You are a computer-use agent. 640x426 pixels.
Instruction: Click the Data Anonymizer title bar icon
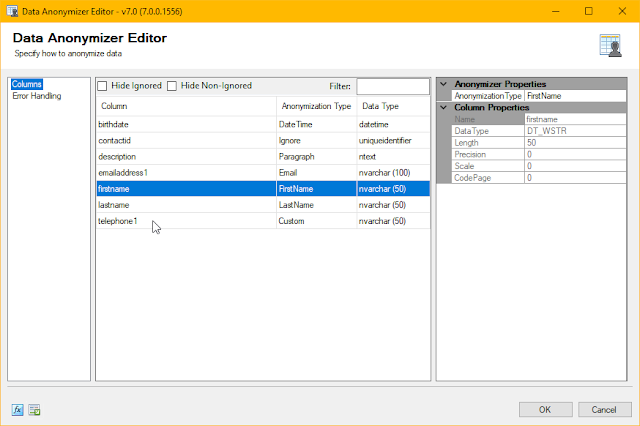[x=12, y=11]
